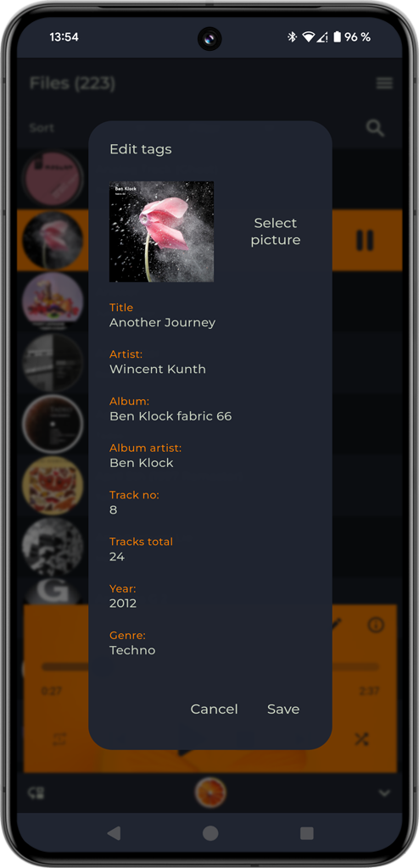Click the playback progress bar
The image size is (419, 868).
click(210, 667)
